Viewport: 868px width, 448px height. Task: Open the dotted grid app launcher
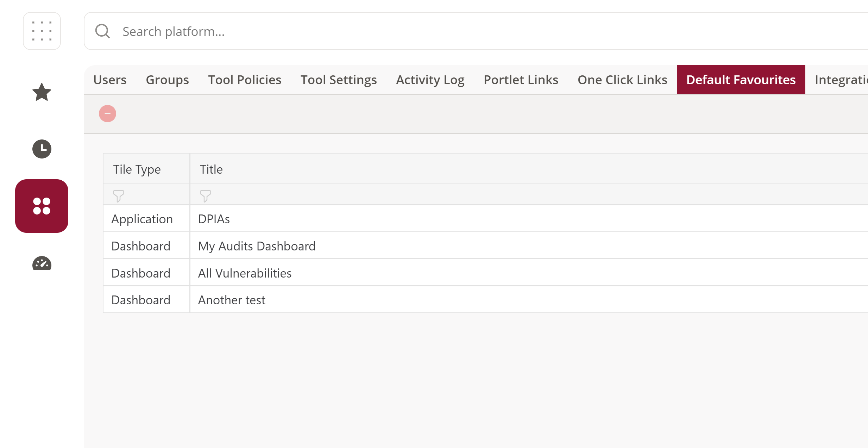(x=42, y=31)
